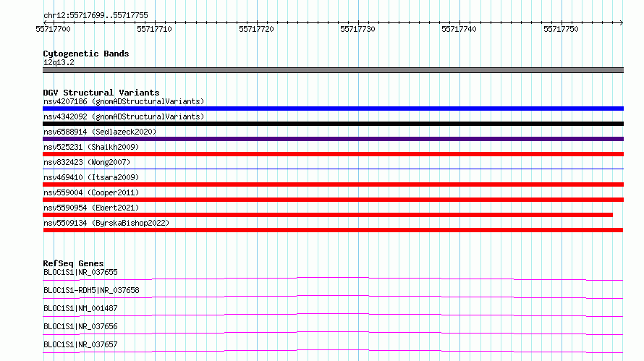The image size is (644, 361).
Task: Open gene label BLOC1S1|NM_001487
Action: [80, 308]
